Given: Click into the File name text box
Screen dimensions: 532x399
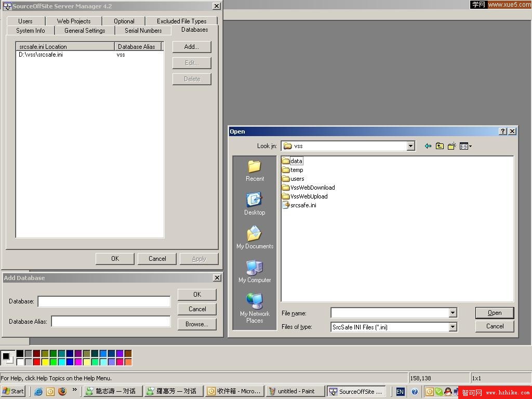Looking at the screenshot, I should pos(390,313).
